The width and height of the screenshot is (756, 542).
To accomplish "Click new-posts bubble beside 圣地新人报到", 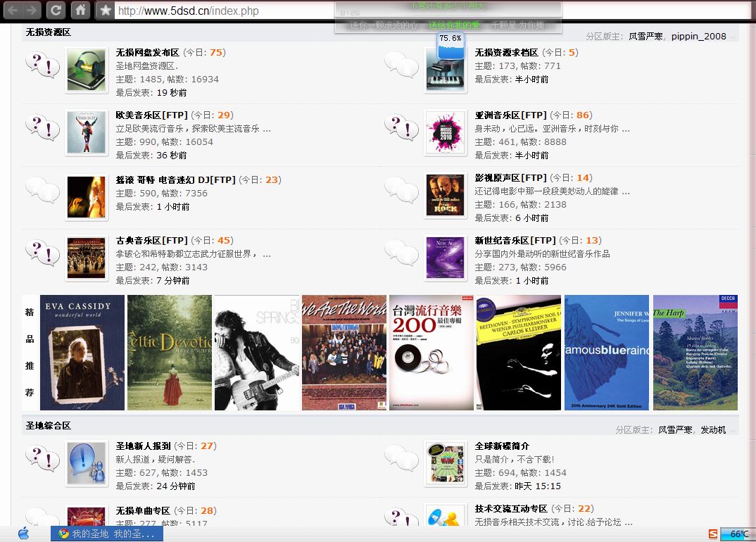I will [42, 458].
